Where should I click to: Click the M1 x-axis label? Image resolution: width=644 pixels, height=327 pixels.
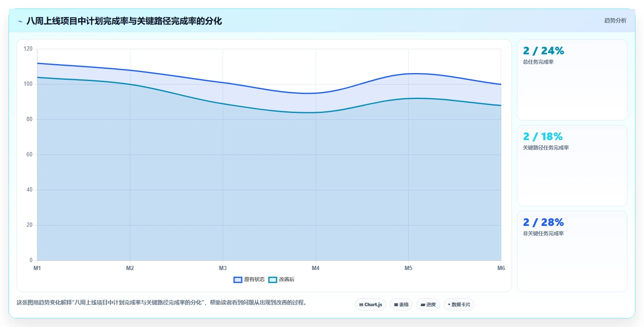[x=37, y=268]
